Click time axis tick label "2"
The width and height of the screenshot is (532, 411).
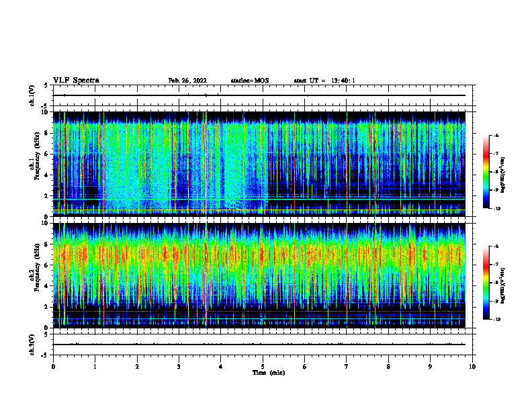pos(137,367)
